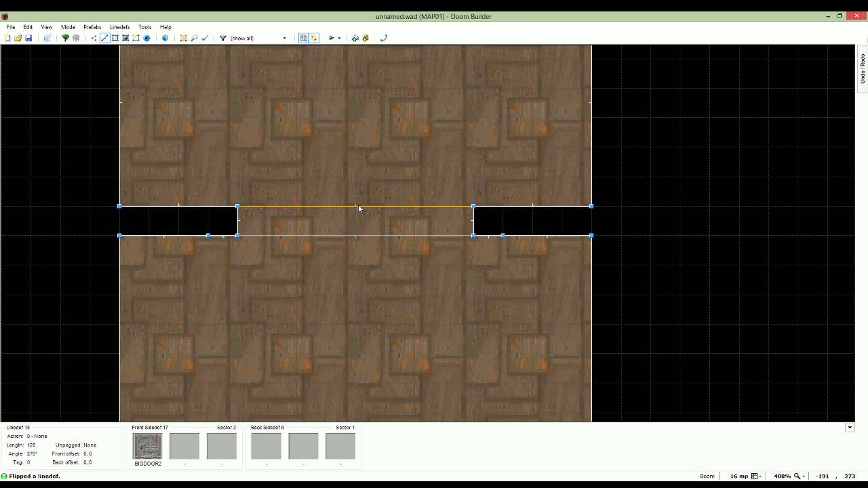Click the Boom configuration label in status bar

pyautogui.click(x=707, y=476)
